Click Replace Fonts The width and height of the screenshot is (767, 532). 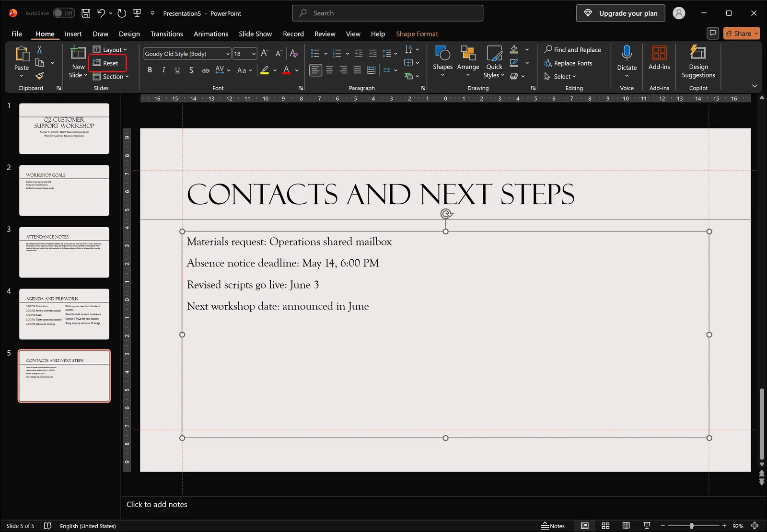coord(568,63)
